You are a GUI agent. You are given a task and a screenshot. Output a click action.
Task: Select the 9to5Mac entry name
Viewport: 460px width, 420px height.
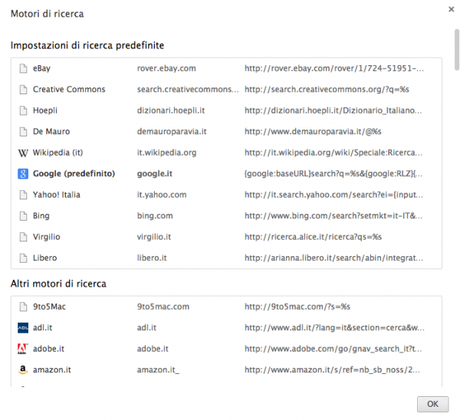click(49, 307)
